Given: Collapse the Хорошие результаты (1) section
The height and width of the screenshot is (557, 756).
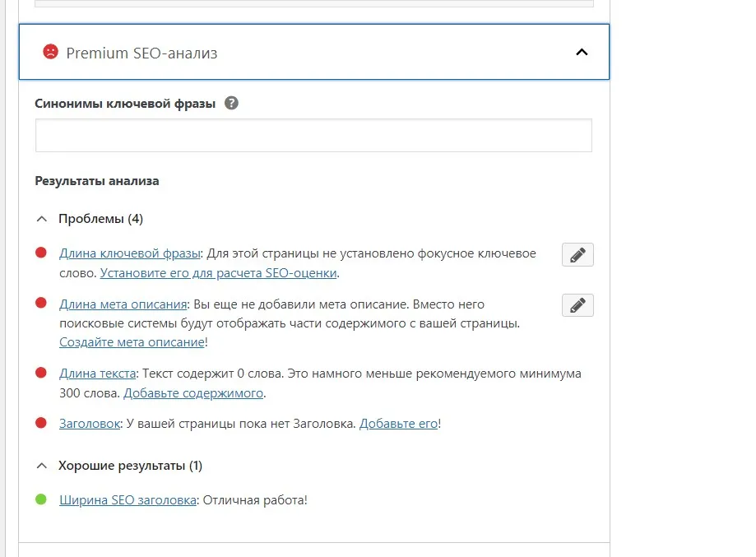Looking at the screenshot, I should click(x=43, y=466).
